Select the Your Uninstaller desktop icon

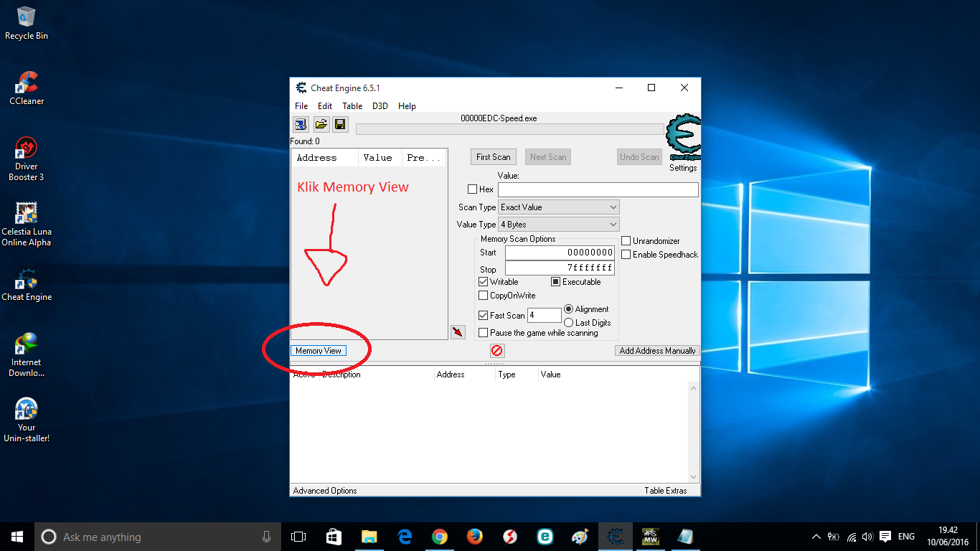click(27, 420)
